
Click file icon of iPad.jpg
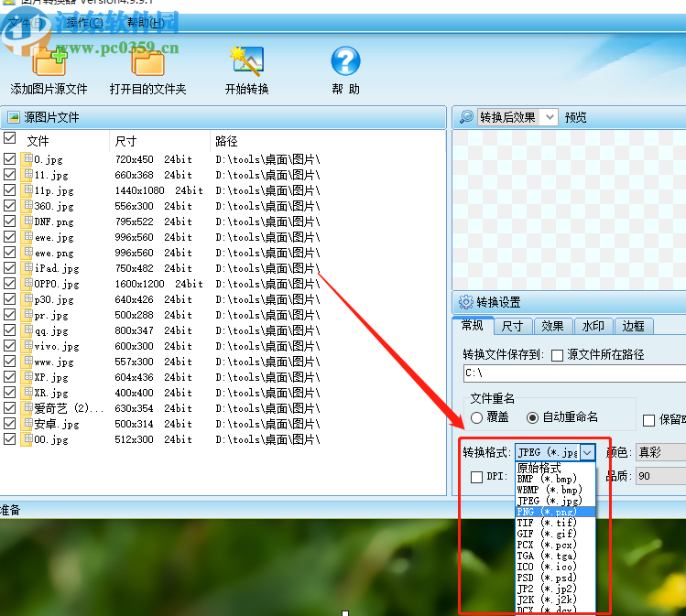tap(28, 268)
